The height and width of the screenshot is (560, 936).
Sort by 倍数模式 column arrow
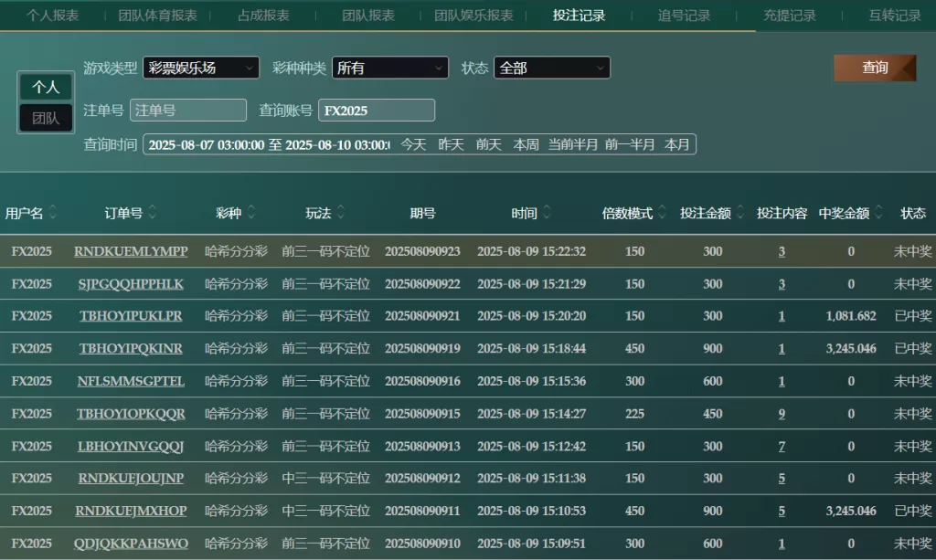pyautogui.click(x=662, y=212)
